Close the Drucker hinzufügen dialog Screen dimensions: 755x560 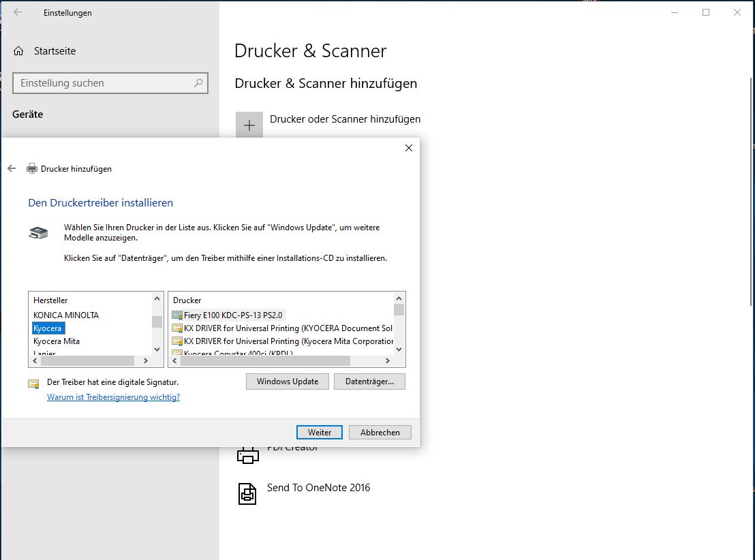pos(409,148)
